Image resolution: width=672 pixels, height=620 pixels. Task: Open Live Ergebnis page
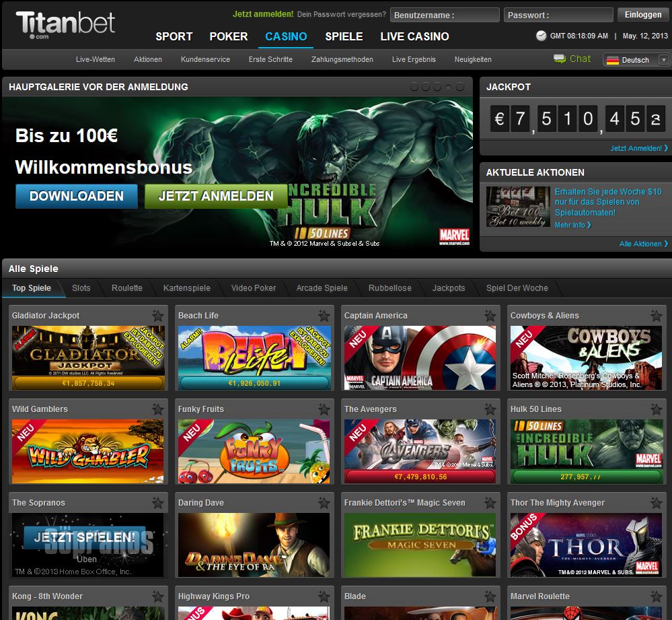414,60
